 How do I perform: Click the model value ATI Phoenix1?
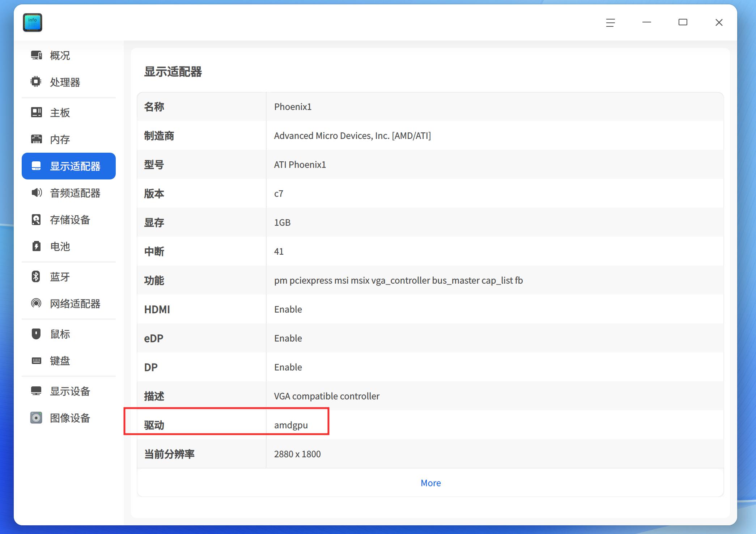(x=300, y=165)
